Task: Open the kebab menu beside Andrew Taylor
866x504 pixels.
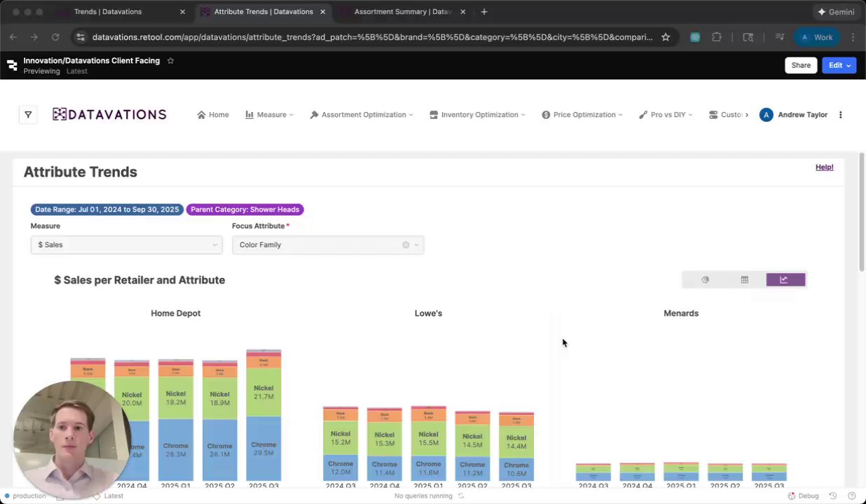Action: (841, 115)
